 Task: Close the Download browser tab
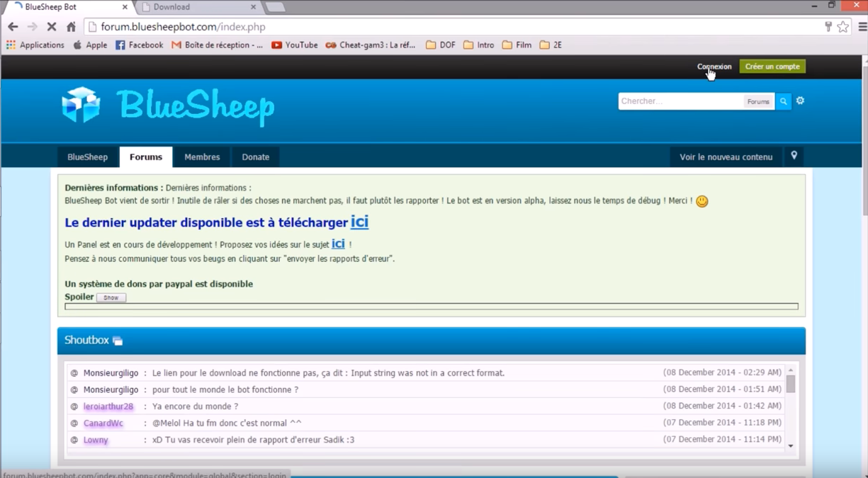(x=253, y=7)
